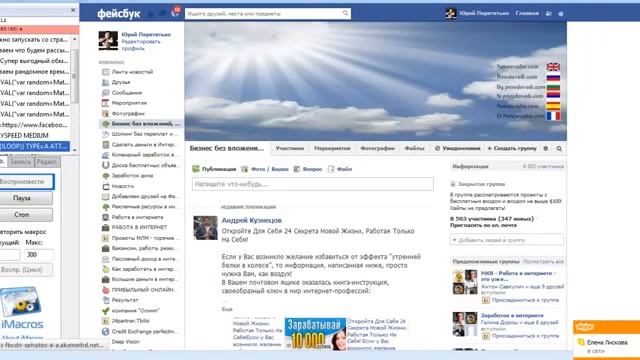640x360 pixels.
Task: Click the + Создать группу button
Action: click(512, 149)
